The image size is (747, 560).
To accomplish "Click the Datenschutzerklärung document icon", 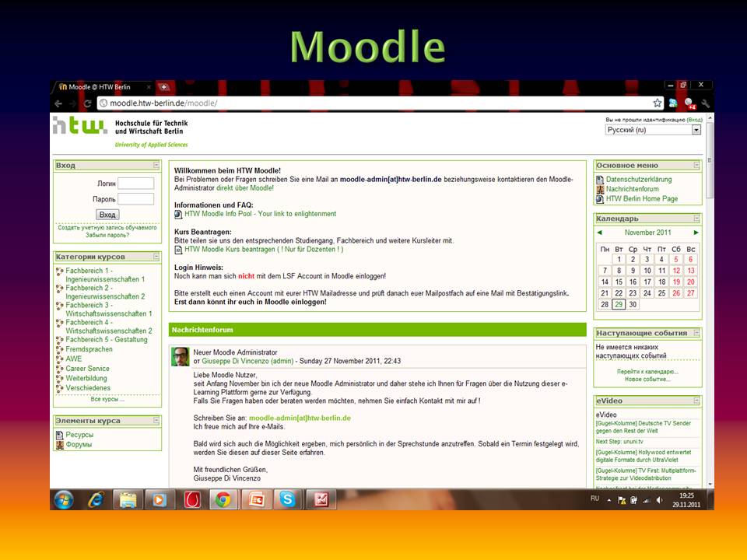I will [x=600, y=180].
